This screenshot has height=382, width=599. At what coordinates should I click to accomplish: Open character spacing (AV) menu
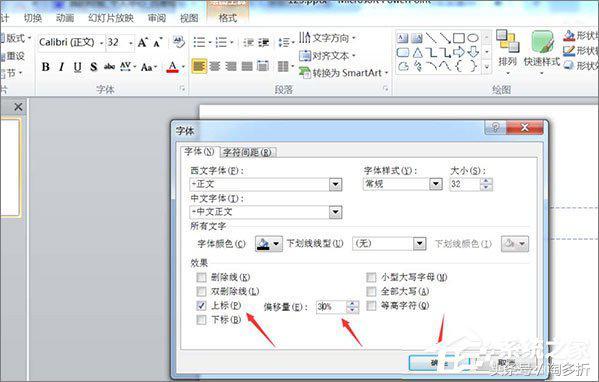pyautogui.click(x=127, y=67)
